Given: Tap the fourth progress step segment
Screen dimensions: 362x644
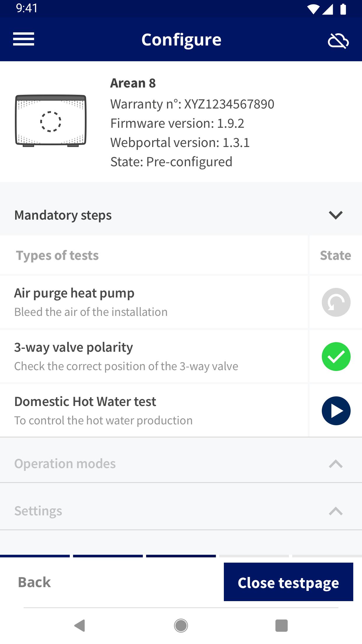Looking at the screenshot, I should (254, 556).
